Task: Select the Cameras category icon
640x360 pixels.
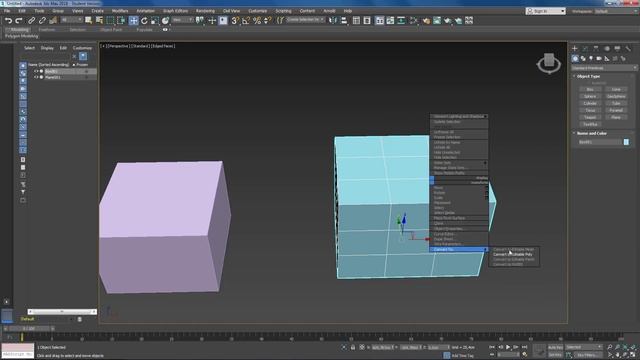Action: click(x=599, y=59)
